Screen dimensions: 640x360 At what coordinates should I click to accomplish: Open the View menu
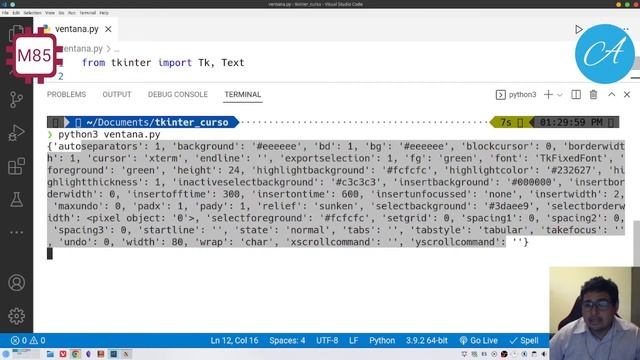(50, 13)
